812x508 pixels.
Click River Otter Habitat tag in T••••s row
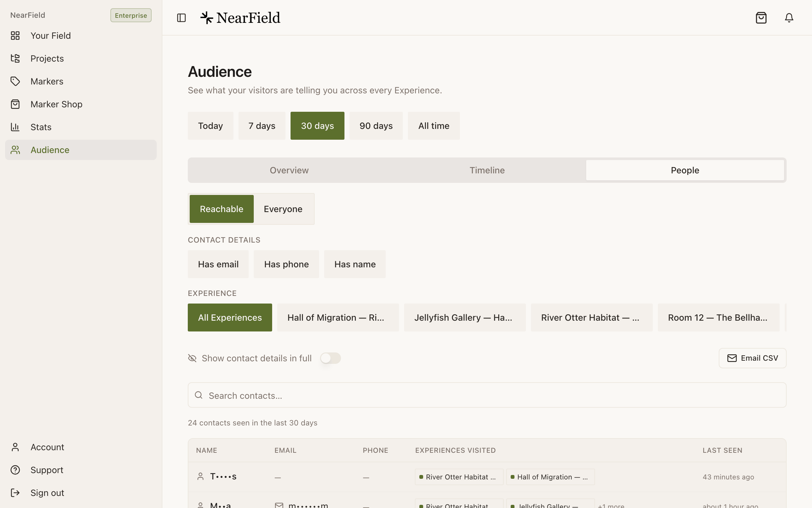459,477
